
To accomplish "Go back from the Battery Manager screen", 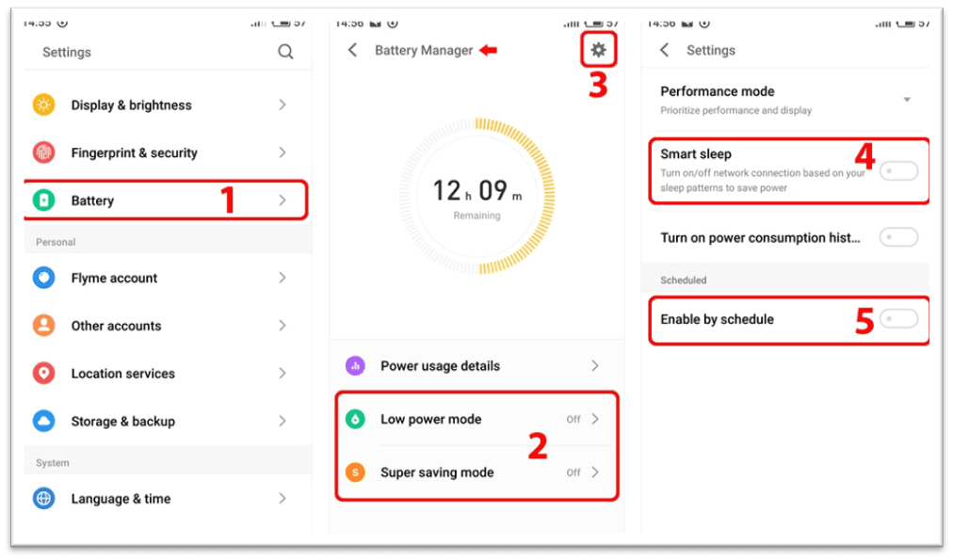I will coord(353,50).
